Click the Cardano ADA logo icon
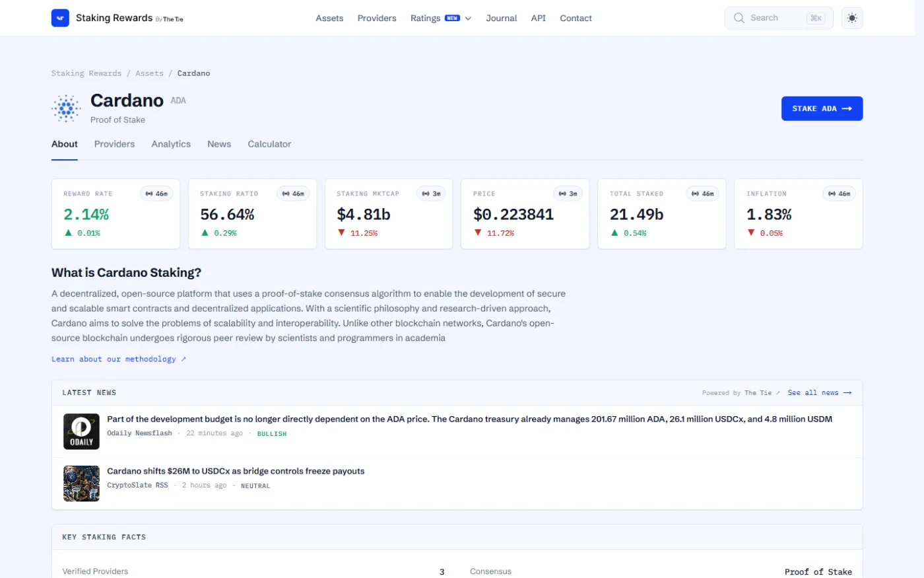This screenshot has width=924, height=578. 66,108
